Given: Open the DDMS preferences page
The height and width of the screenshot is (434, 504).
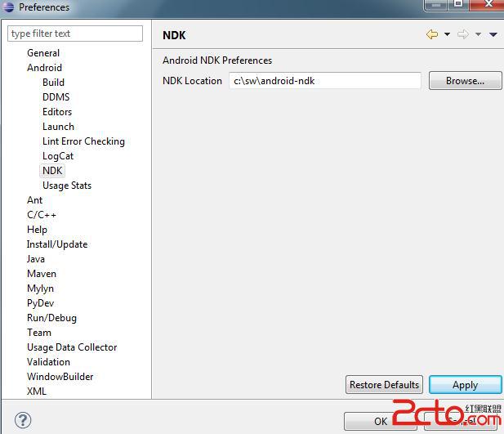Looking at the screenshot, I should coord(56,97).
